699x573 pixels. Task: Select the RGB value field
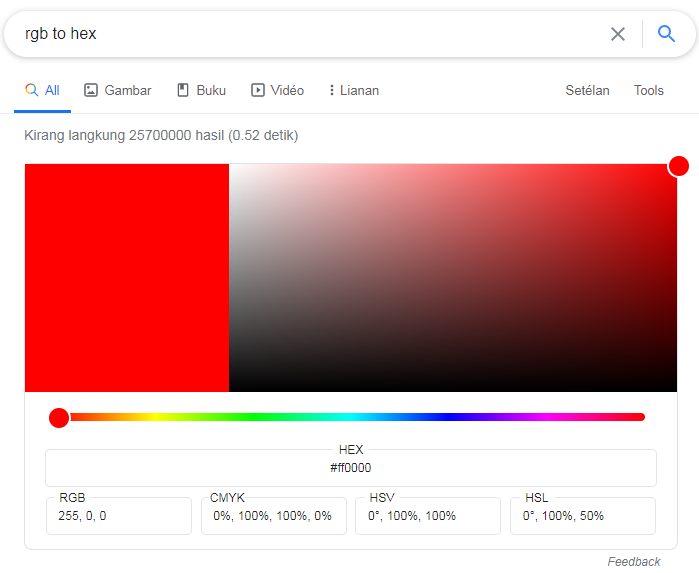pos(119,516)
